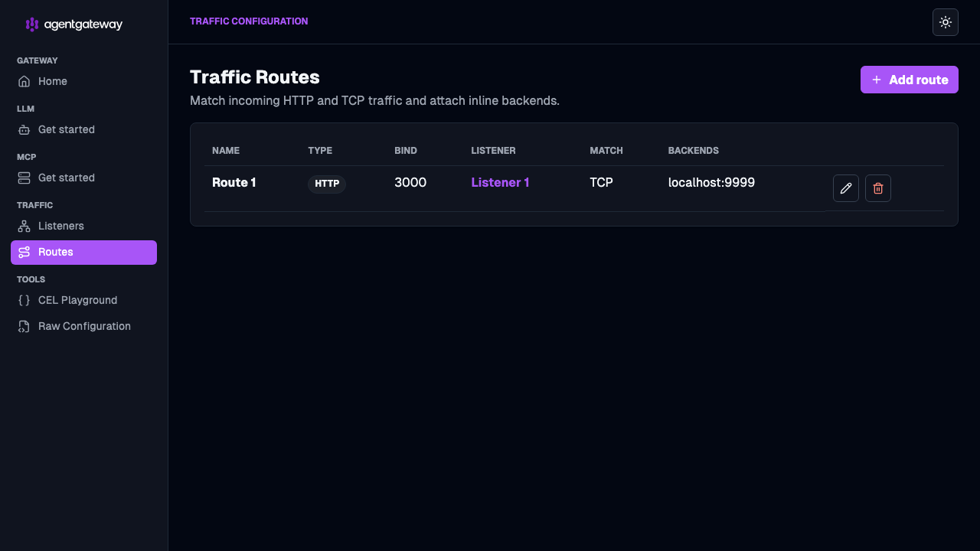Go to Listeners page

[83, 226]
